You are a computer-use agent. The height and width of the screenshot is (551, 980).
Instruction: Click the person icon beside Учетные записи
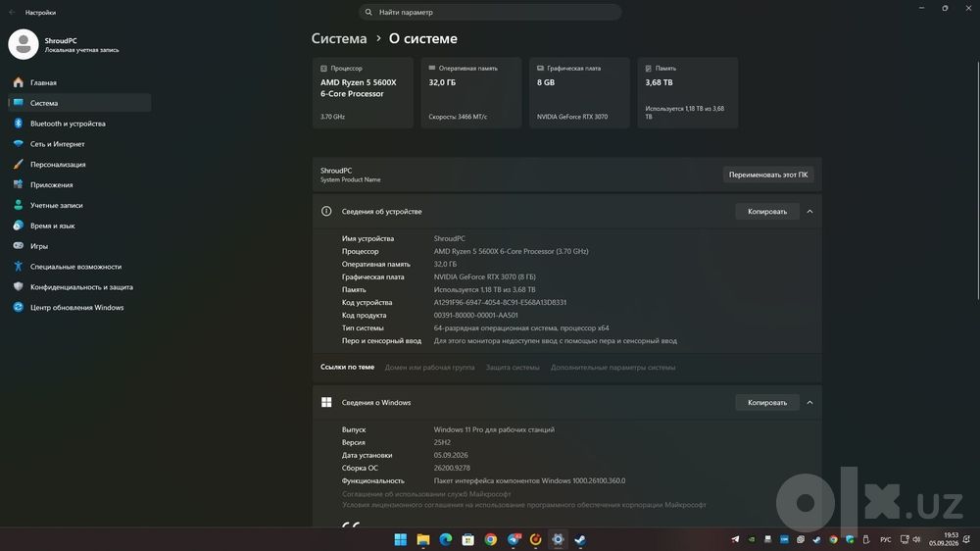[x=18, y=205]
